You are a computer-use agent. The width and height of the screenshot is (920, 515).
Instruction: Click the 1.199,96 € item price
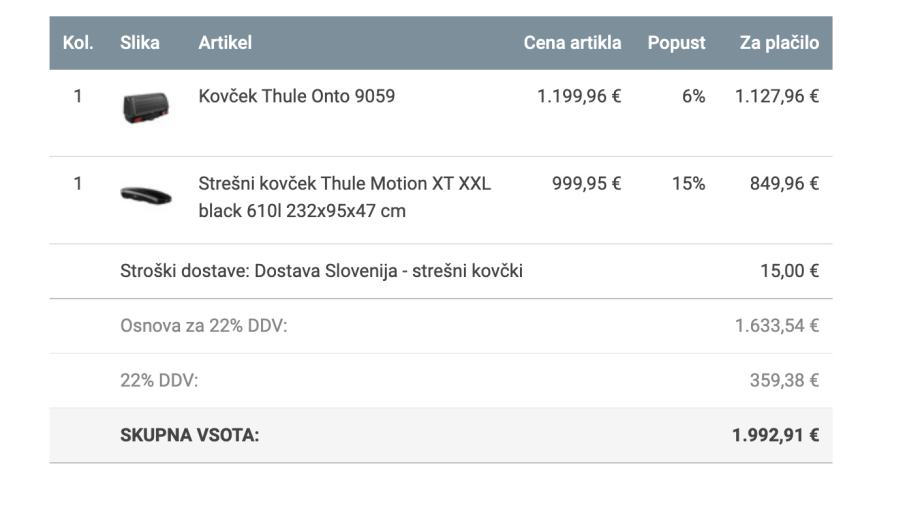pos(579,96)
